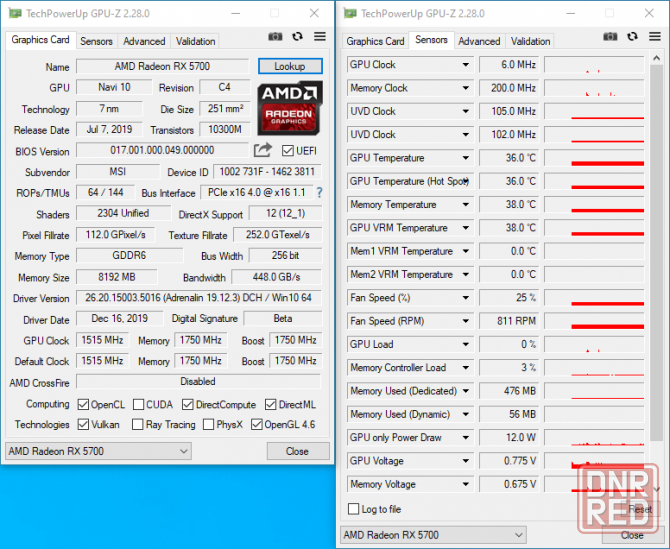Viewport: 670px width, 549px height.
Task: Open the GPU Clock sensor dropdown
Action: point(466,65)
